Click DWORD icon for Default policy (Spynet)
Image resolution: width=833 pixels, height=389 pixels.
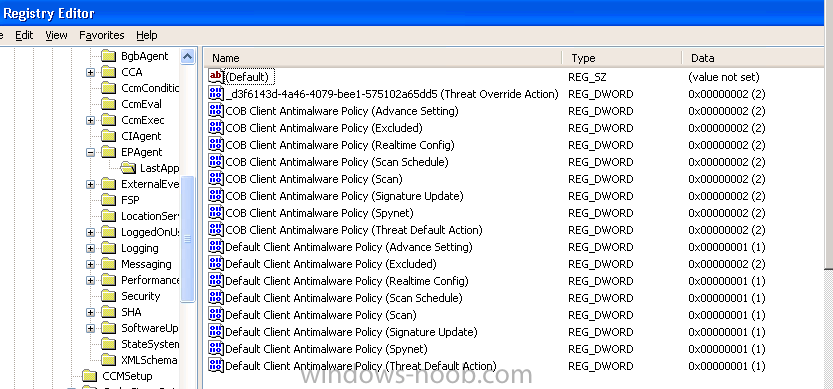(216, 349)
